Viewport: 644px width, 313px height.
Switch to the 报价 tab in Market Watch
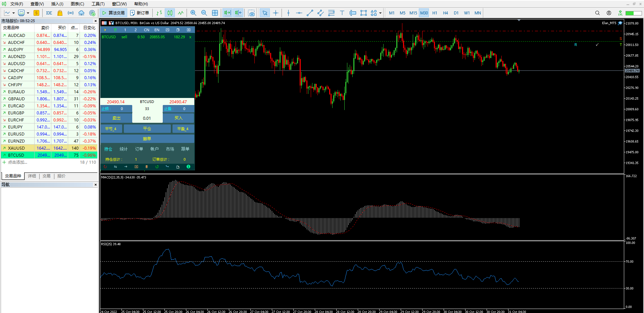pyautogui.click(x=61, y=176)
